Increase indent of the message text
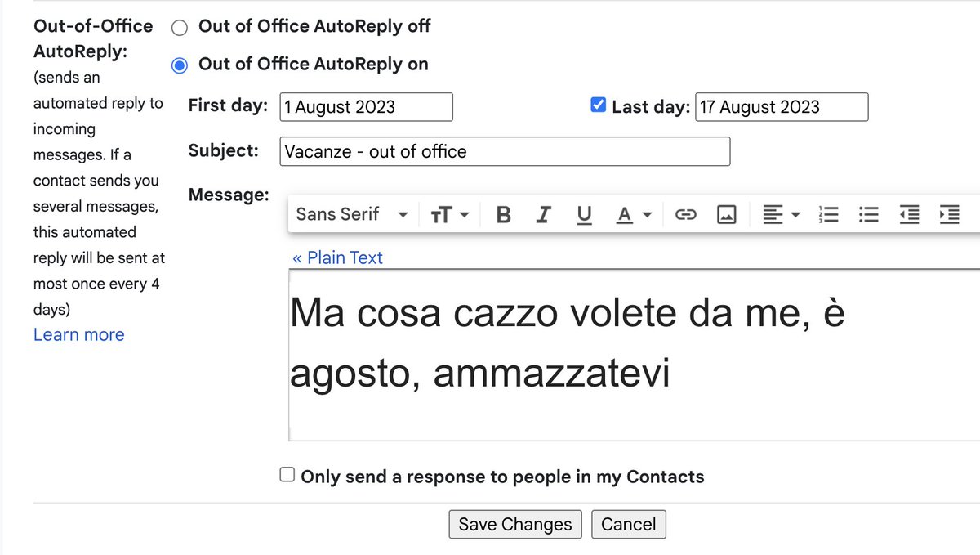Image resolution: width=980 pixels, height=555 pixels. (949, 215)
